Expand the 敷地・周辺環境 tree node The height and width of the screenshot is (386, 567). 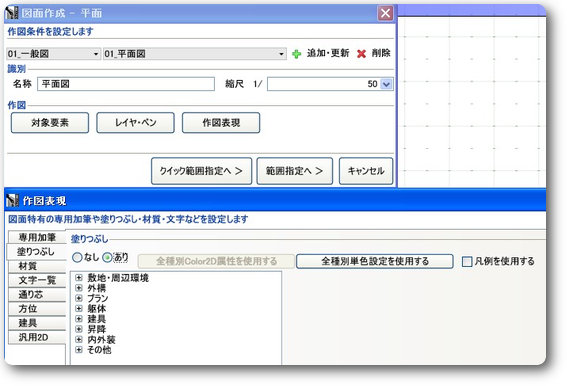tap(79, 277)
